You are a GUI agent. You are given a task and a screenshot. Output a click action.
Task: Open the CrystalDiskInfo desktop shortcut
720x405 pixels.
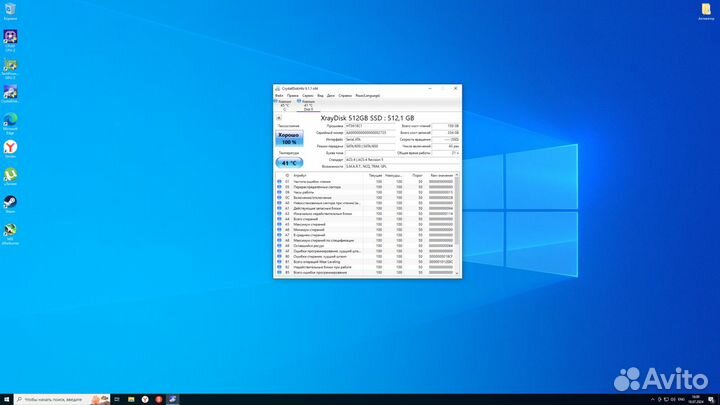[x=10, y=94]
